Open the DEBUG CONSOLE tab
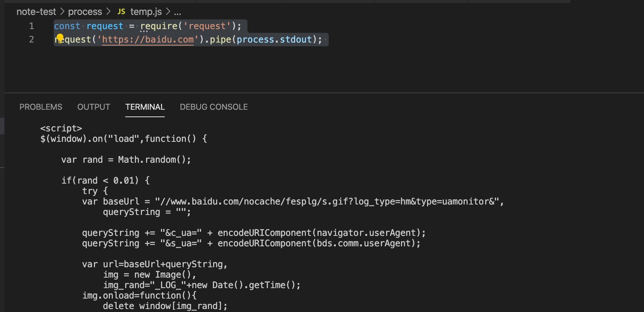Screen dimensions: 644x312 [214, 107]
